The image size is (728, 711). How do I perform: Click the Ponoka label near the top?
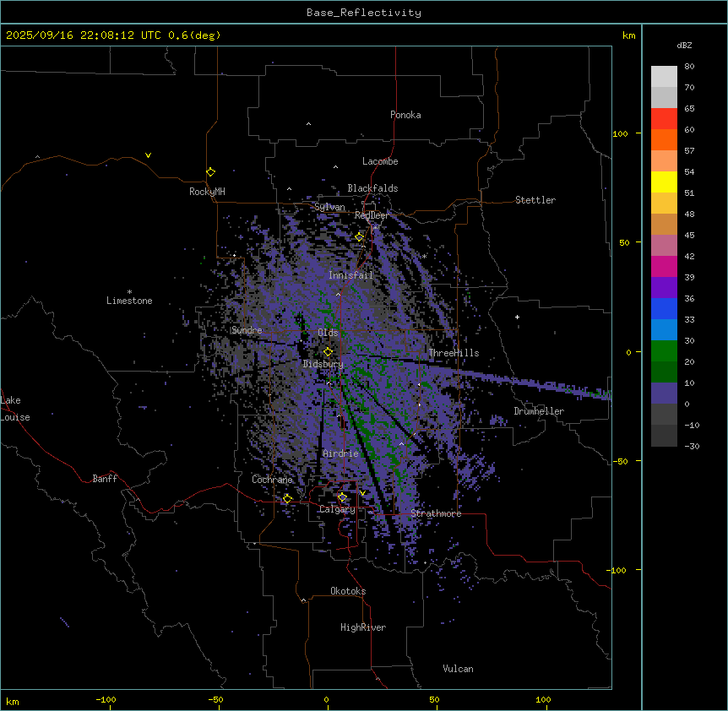point(405,116)
